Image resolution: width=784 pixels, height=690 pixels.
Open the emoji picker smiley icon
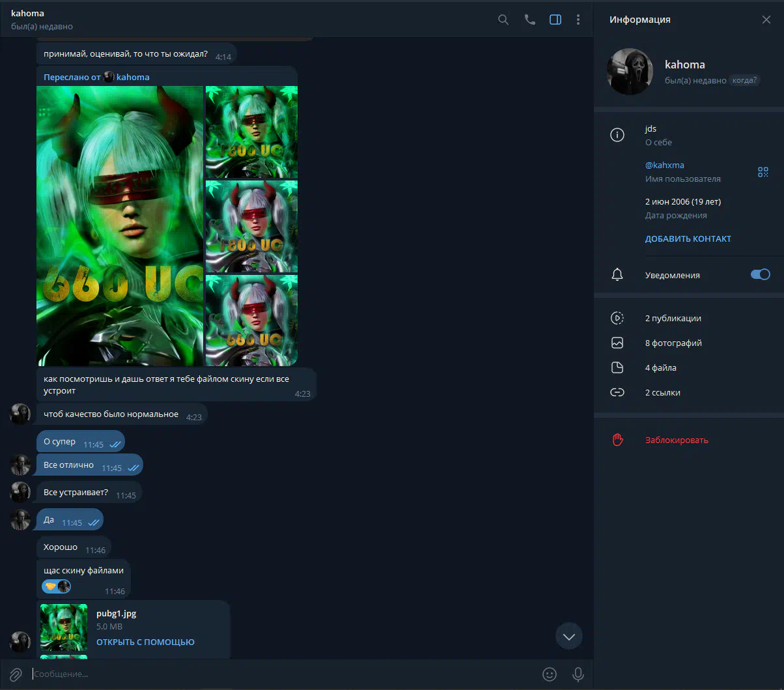tap(550, 674)
